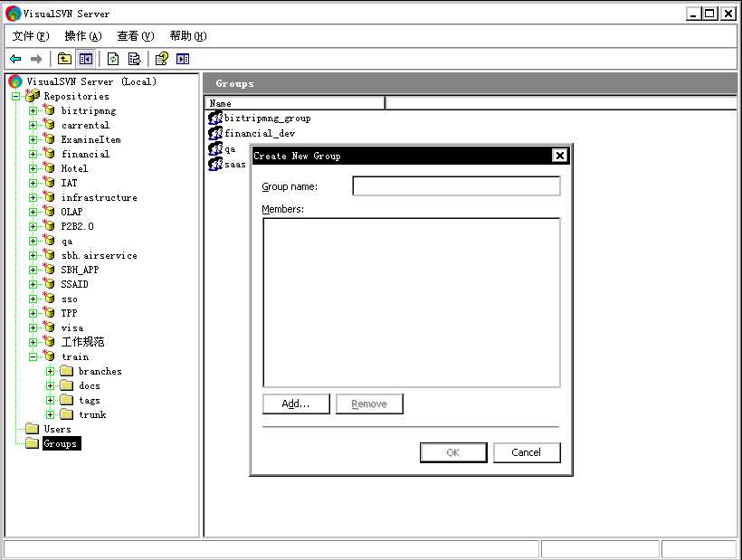Toggle the console tree pane icon
742x560 pixels.
click(x=86, y=59)
